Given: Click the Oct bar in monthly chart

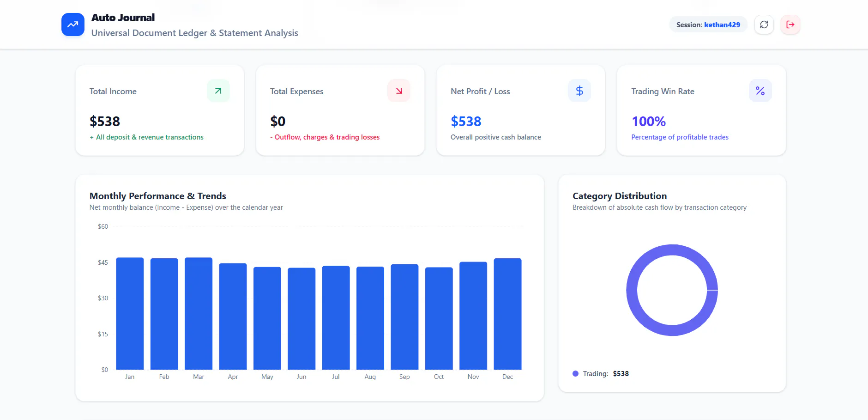Looking at the screenshot, I should point(439,318).
